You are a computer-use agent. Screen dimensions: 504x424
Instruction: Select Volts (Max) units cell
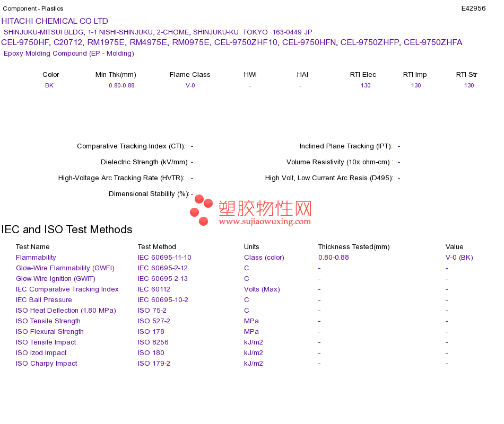tap(262, 289)
